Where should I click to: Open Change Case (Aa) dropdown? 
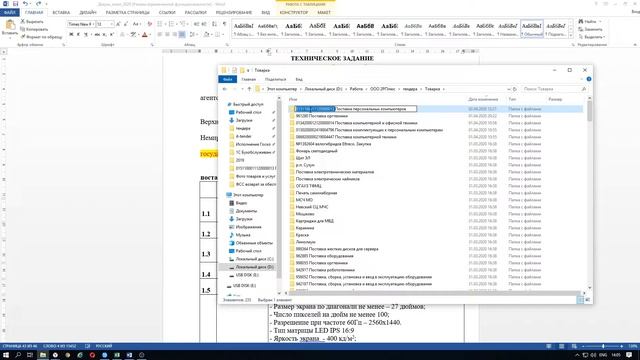[x=136, y=24]
